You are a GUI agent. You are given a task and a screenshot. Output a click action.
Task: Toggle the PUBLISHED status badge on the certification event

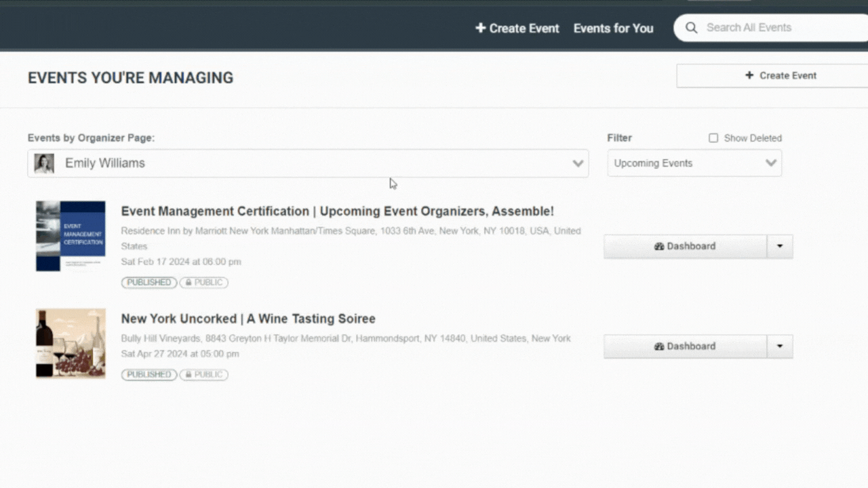point(149,283)
